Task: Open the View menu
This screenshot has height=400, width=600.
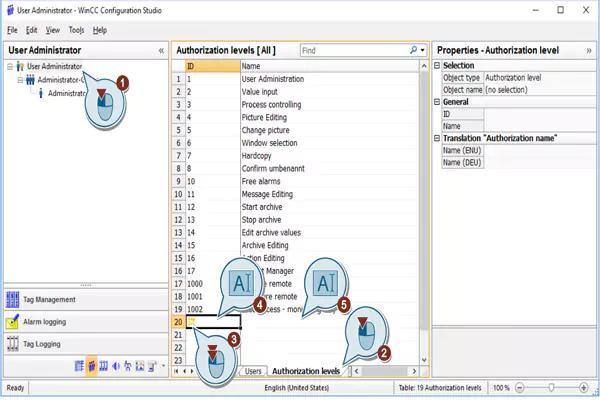Action: click(53, 30)
